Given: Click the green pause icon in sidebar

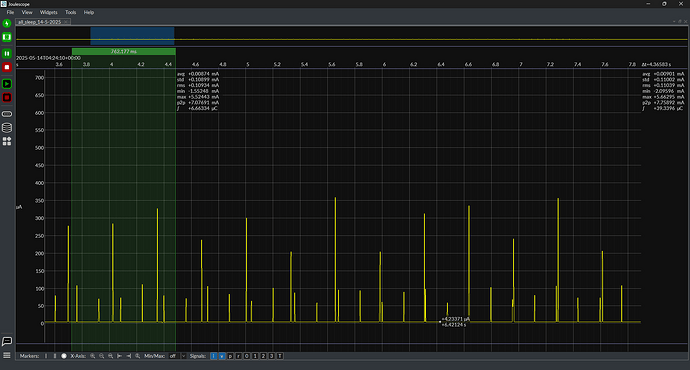Looking at the screenshot, I should [7, 53].
